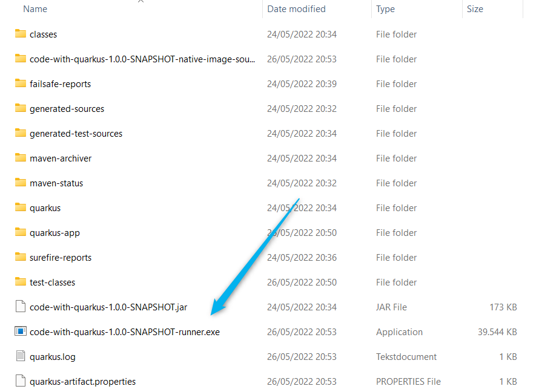Click the SNAPSHOT.jar file icon
Screen dimensions: 539x392
20,306
